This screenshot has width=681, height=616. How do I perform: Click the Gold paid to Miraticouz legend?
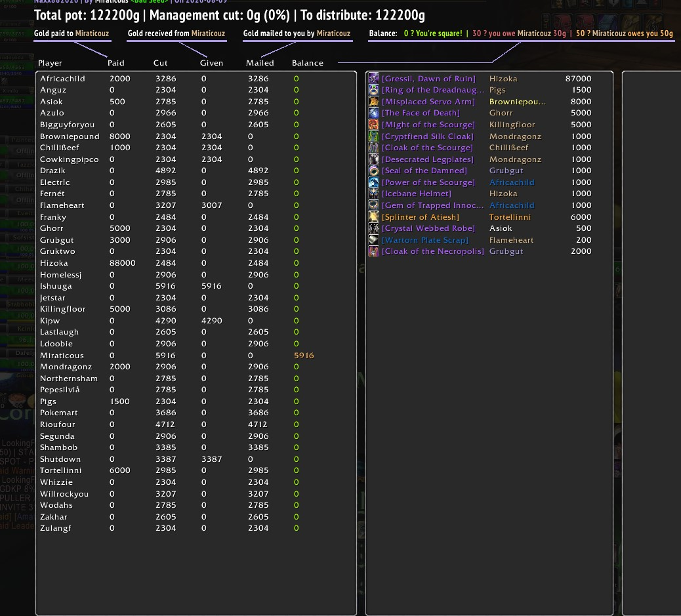click(72, 33)
